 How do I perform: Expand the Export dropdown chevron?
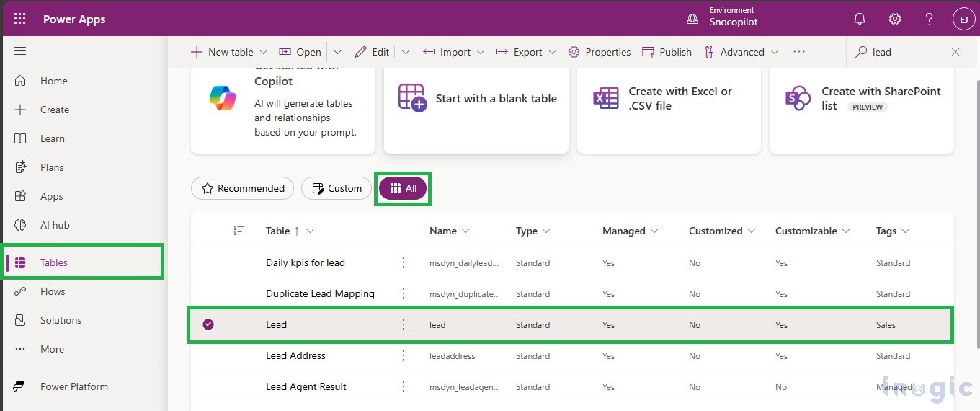pyautogui.click(x=553, y=52)
